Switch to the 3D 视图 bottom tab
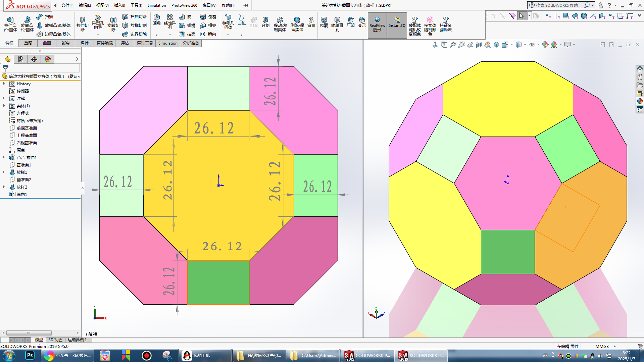Image resolution: width=644 pixels, height=362 pixels. coord(55,340)
